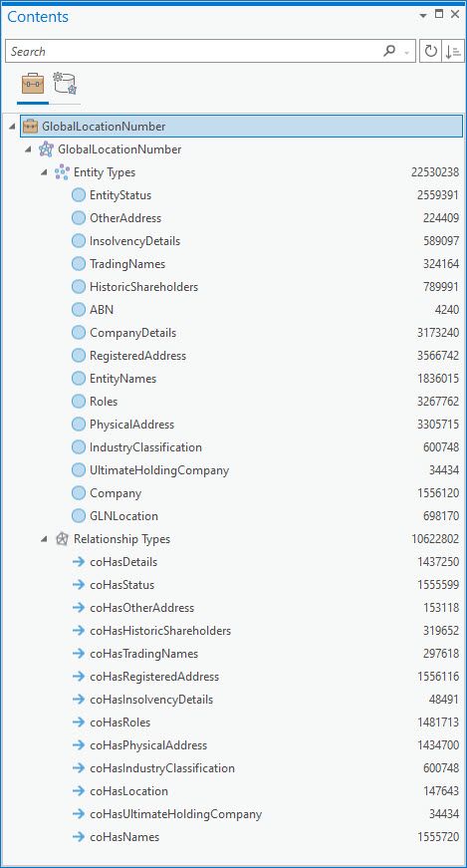Click the Roles entity circle icon
The width and height of the screenshot is (467, 868).
[79, 402]
